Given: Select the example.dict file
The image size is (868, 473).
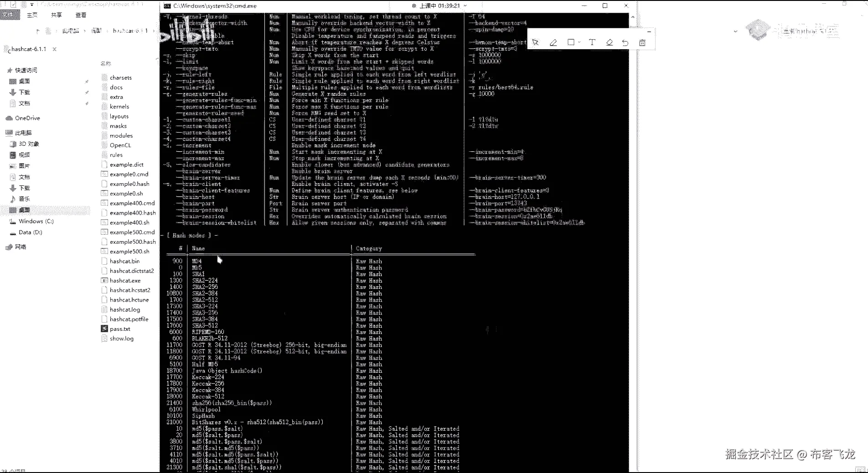Looking at the screenshot, I should [126, 165].
